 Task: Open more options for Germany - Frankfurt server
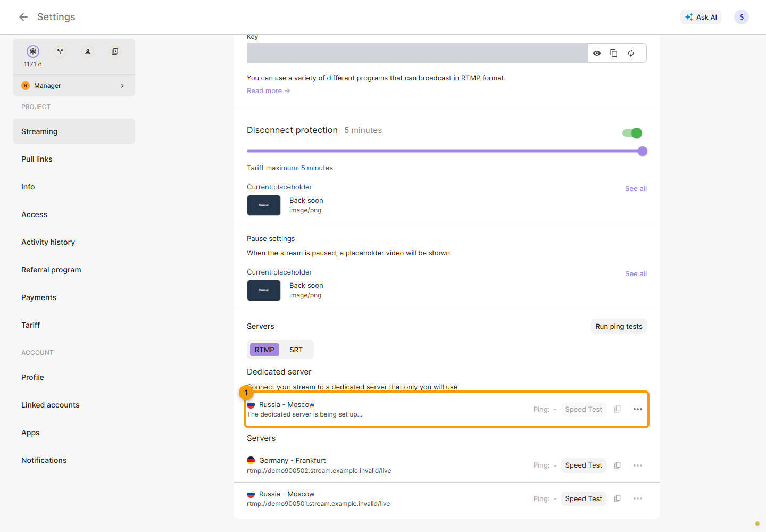tap(638, 465)
